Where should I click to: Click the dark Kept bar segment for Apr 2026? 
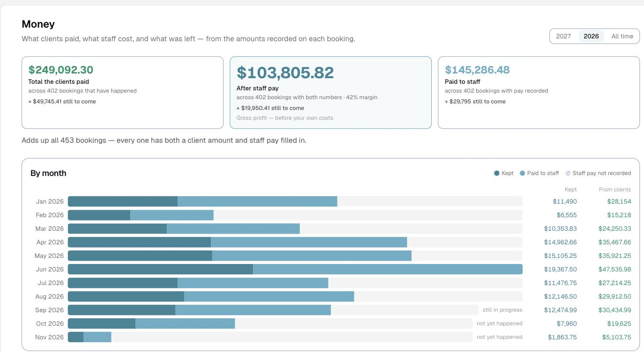(x=139, y=242)
